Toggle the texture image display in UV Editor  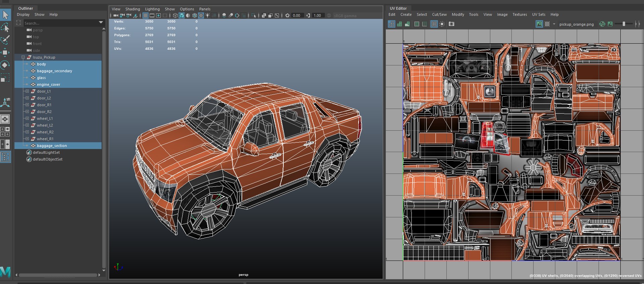coord(539,24)
